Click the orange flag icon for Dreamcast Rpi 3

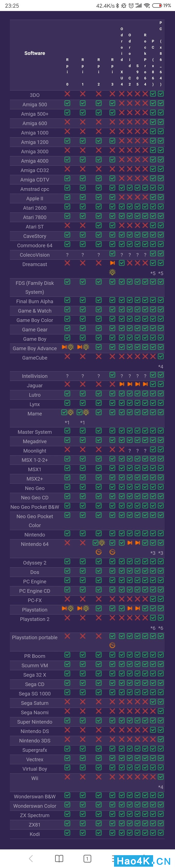tap(112, 263)
